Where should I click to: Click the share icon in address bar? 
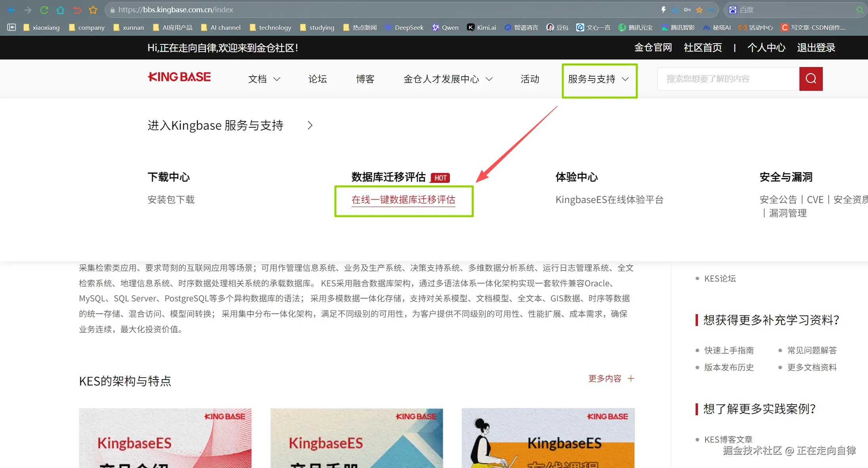[675, 10]
